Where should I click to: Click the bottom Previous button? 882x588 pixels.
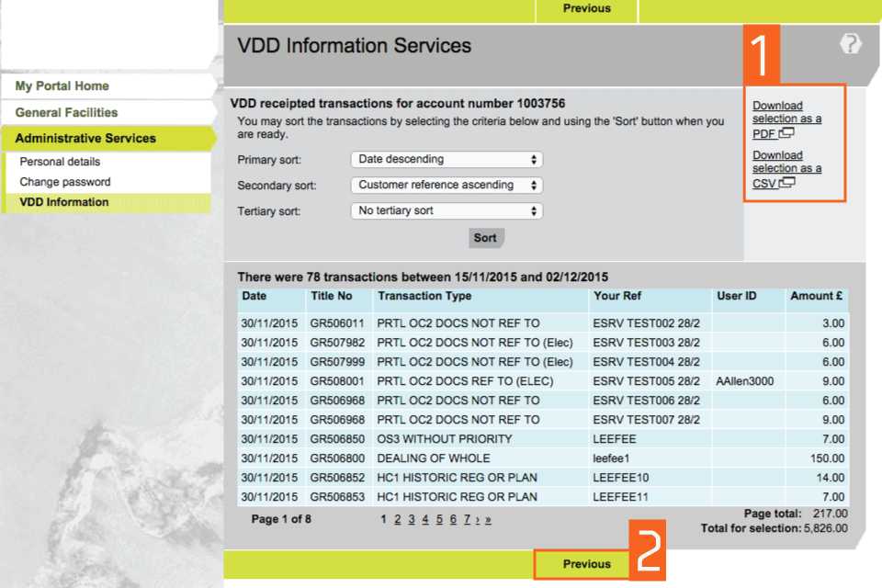click(x=586, y=564)
